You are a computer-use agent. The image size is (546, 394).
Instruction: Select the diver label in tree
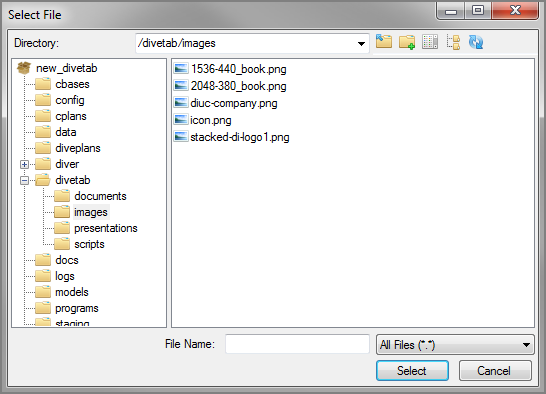click(x=67, y=164)
